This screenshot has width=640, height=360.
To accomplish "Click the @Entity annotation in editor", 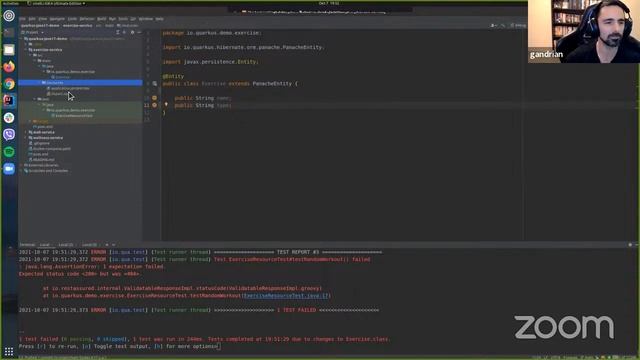I will click(173, 76).
